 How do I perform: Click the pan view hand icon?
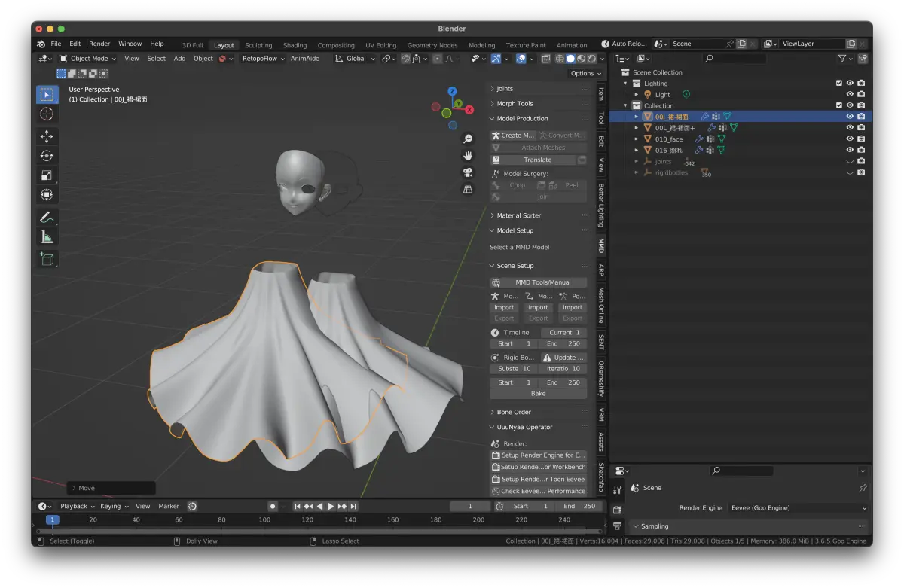468,156
